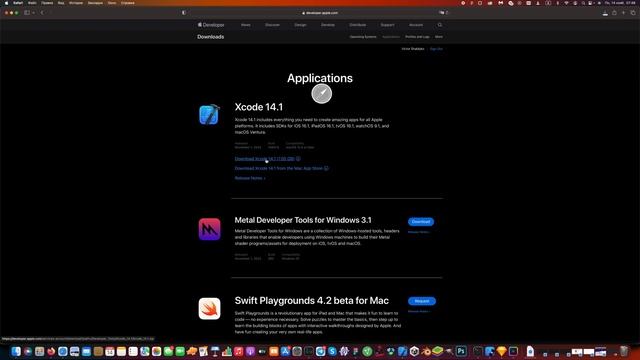Open Keynote from the Dock
This screenshot has height=360, width=640.
tap(215, 351)
